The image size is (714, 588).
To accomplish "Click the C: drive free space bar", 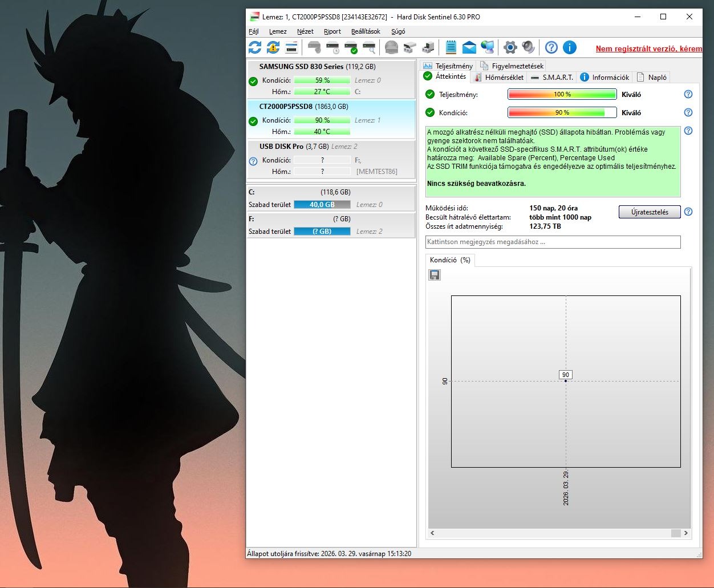I will (x=322, y=205).
